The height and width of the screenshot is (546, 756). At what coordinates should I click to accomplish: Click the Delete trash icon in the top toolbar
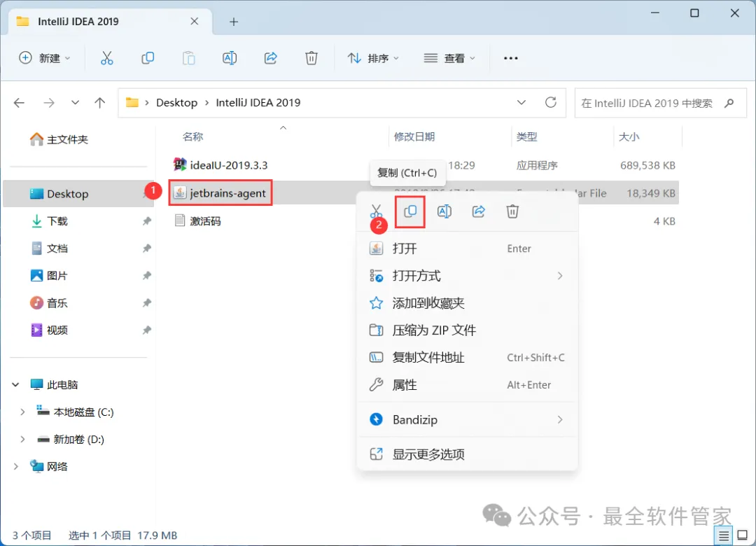[x=311, y=58]
